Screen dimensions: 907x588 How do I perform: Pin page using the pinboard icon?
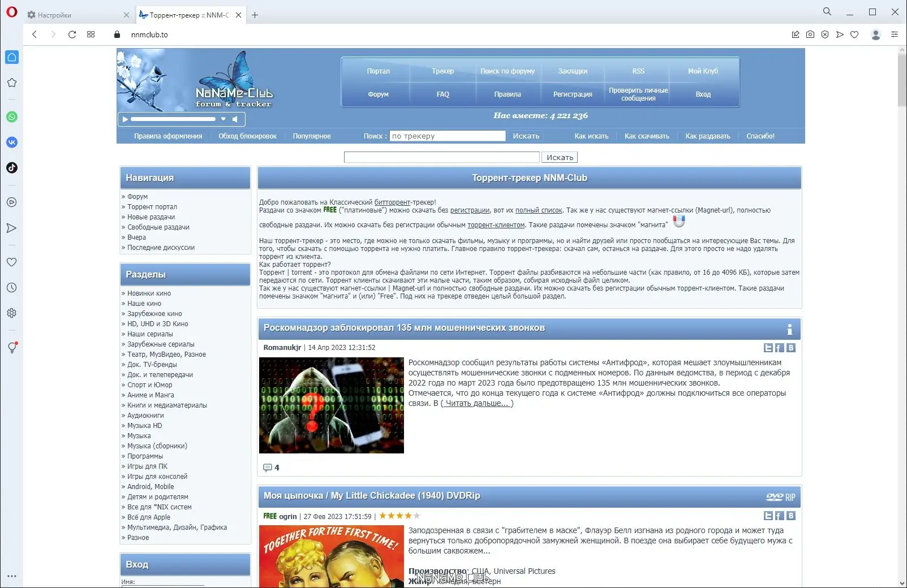[x=795, y=34]
